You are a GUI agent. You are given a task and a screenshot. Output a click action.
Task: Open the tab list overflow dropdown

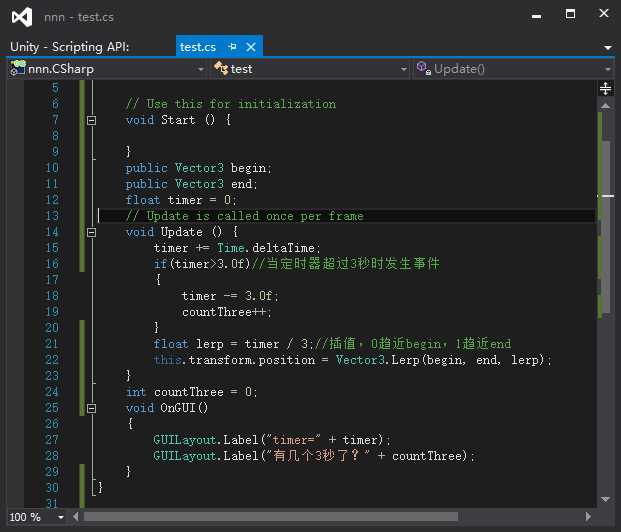(x=607, y=48)
